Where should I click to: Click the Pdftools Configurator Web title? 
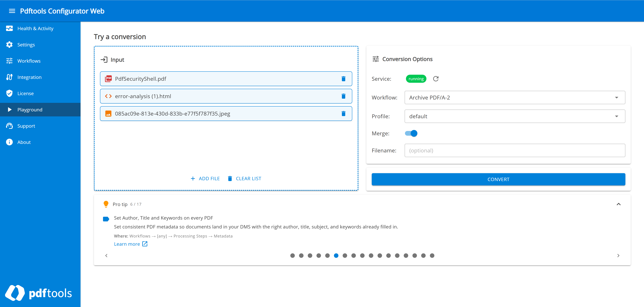point(62,11)
